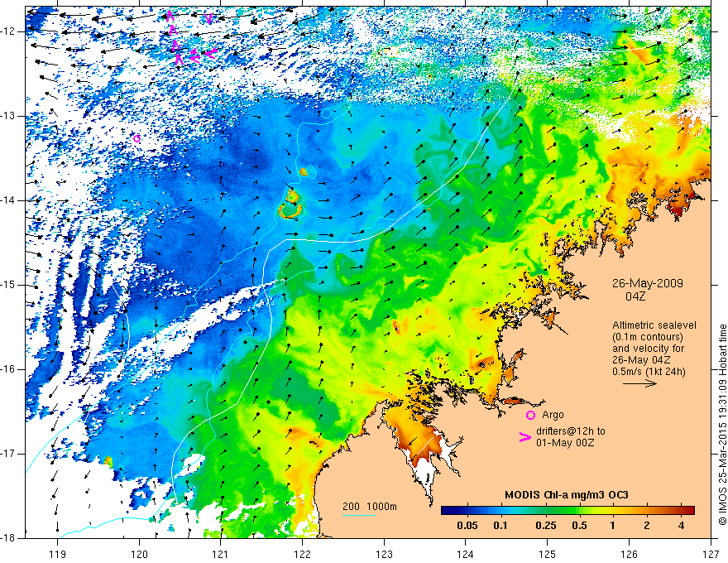Click 'MODIS Chl-a mg/m3 OC3' title
This screenshot has height=563, width=728.
567,495
